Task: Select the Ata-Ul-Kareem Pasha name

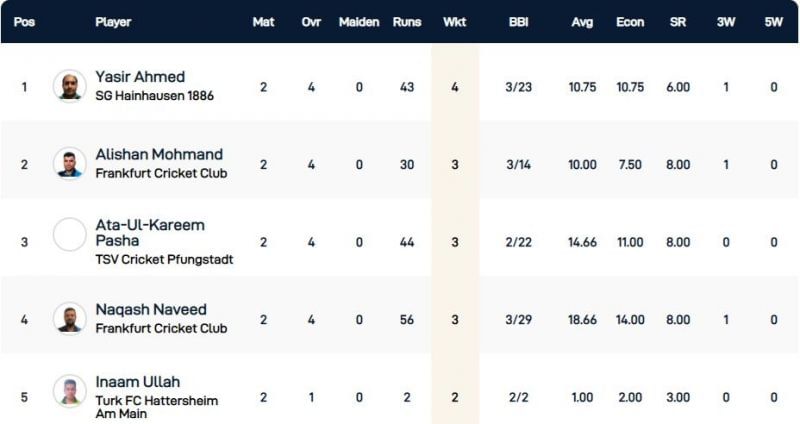Action: [149, 233]
